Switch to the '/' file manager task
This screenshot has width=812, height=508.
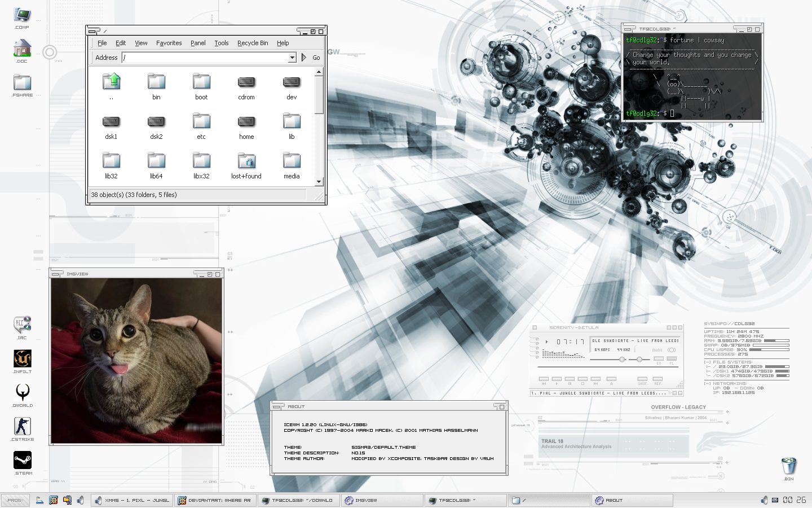(x=549, y=500)
